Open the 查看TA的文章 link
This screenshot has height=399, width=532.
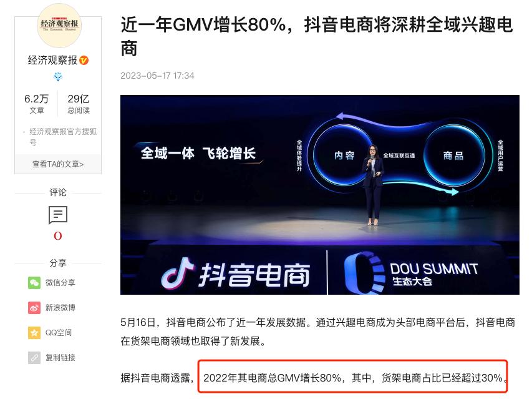pyautogui.click(x=58, y=164)
